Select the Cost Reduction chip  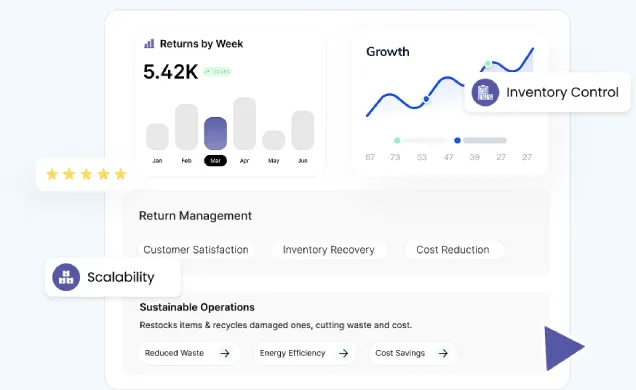(453, 250)
